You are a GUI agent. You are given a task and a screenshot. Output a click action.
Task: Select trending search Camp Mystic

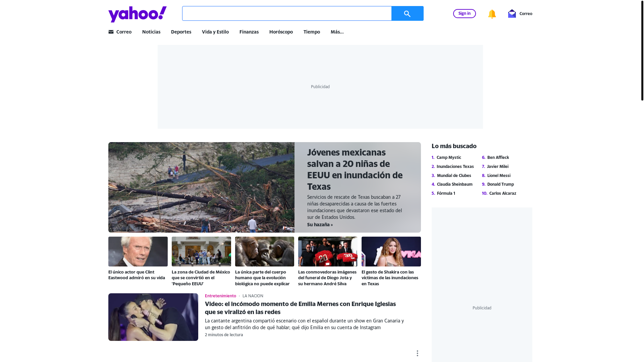click(449, 158)
